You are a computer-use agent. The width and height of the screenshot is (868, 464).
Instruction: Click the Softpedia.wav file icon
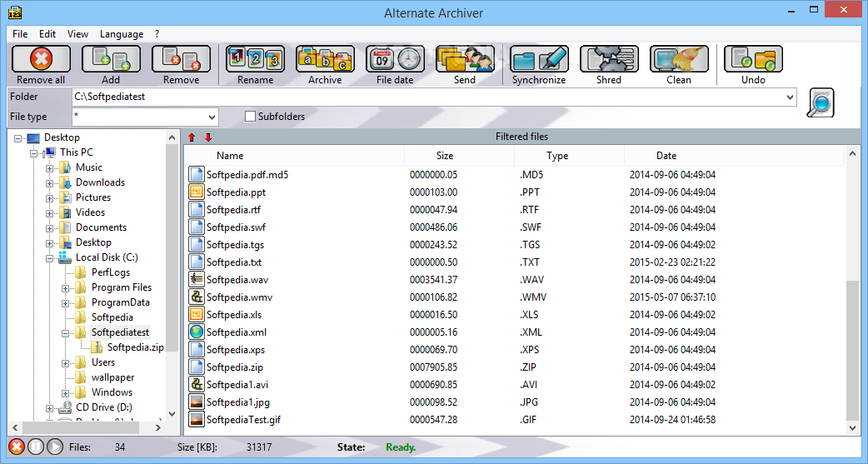coord(197,280)
